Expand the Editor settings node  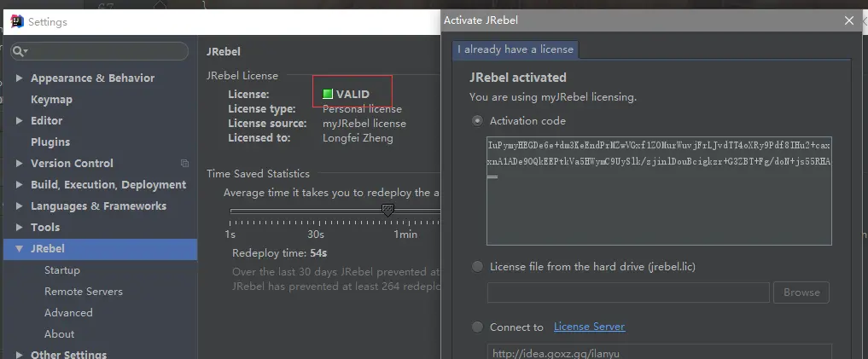20,120
